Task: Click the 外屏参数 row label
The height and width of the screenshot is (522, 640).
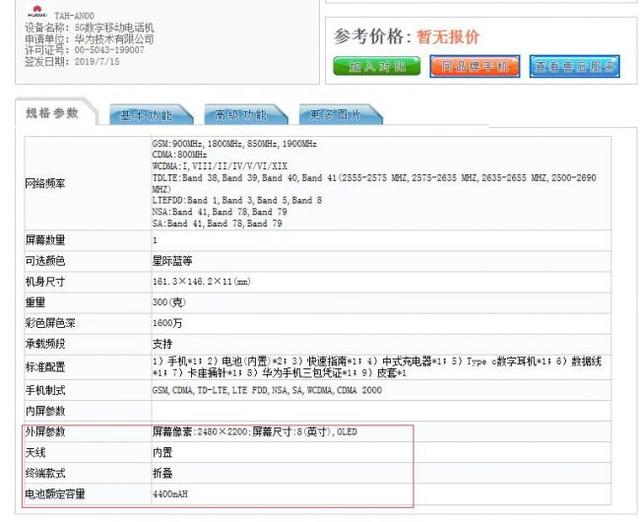Action: [x=45, y=432]
